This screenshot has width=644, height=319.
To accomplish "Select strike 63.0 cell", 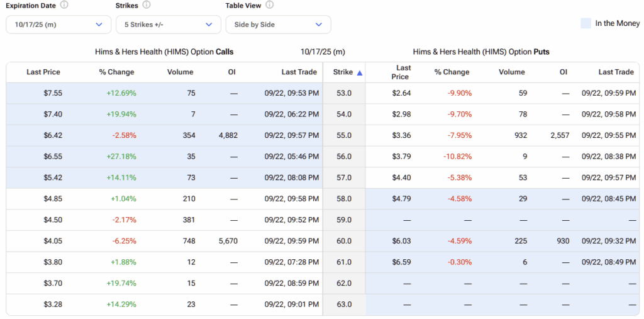I will [344, 305].
